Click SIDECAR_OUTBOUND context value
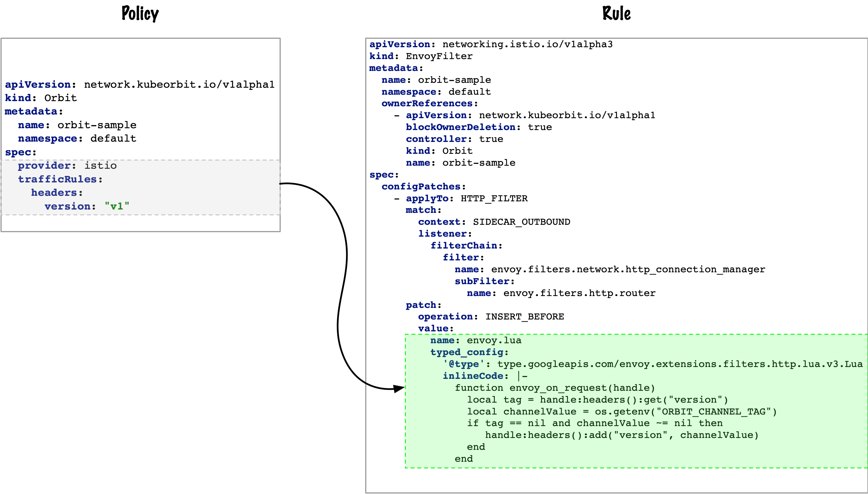Viewport: 868px width, 494px height. point(521,222)
